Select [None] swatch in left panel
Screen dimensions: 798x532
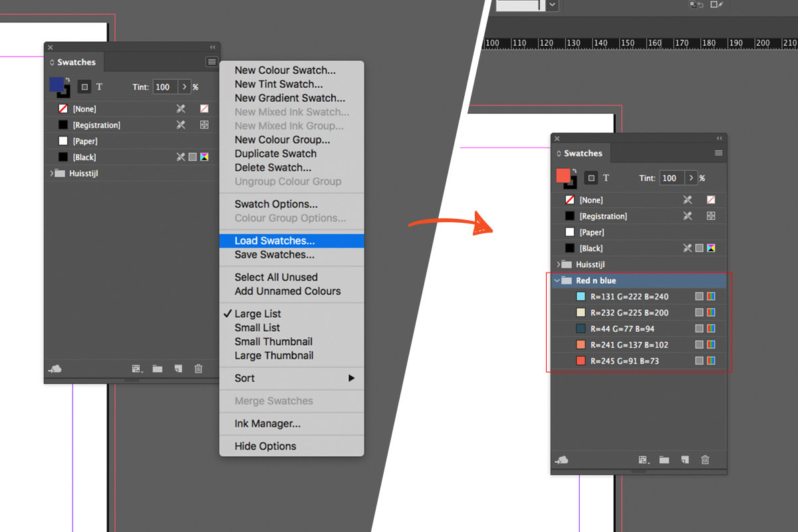pos(132,108)
